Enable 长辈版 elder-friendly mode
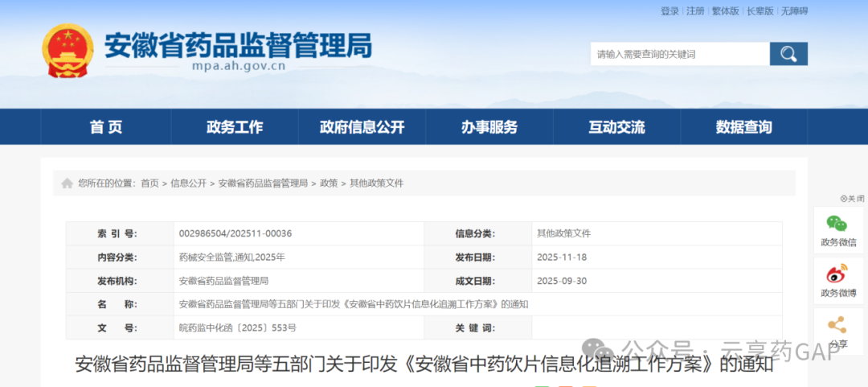This screenshot has height=387, width=868. coord(759,11)
